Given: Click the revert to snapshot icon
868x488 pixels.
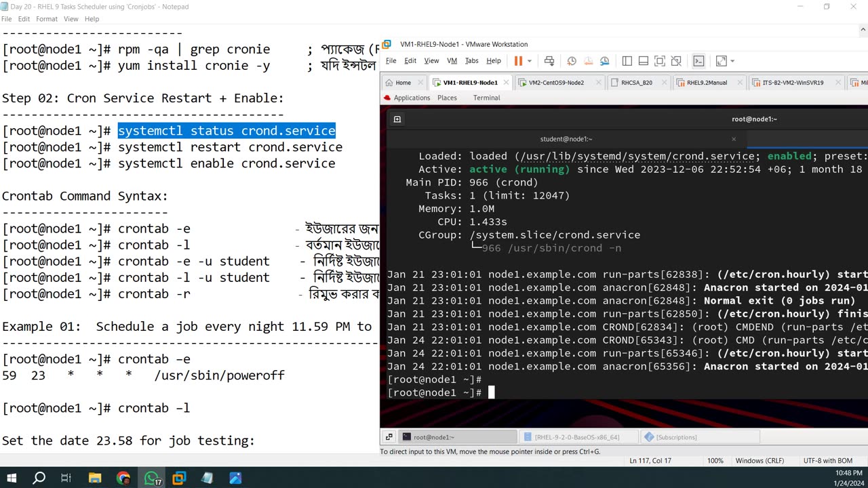Looking at the screenshot, I should point(588,61).
